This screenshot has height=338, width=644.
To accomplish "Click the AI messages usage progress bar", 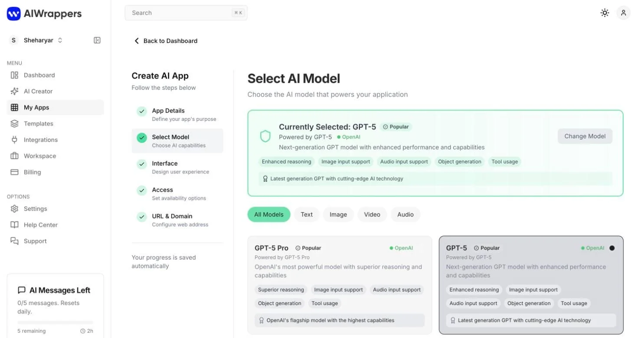I will (55, 322).
